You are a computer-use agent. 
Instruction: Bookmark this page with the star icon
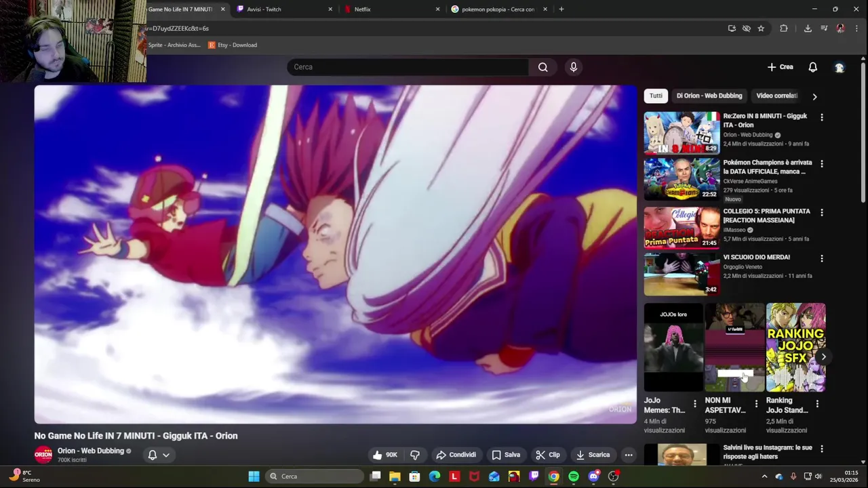(x=761, y=28)
